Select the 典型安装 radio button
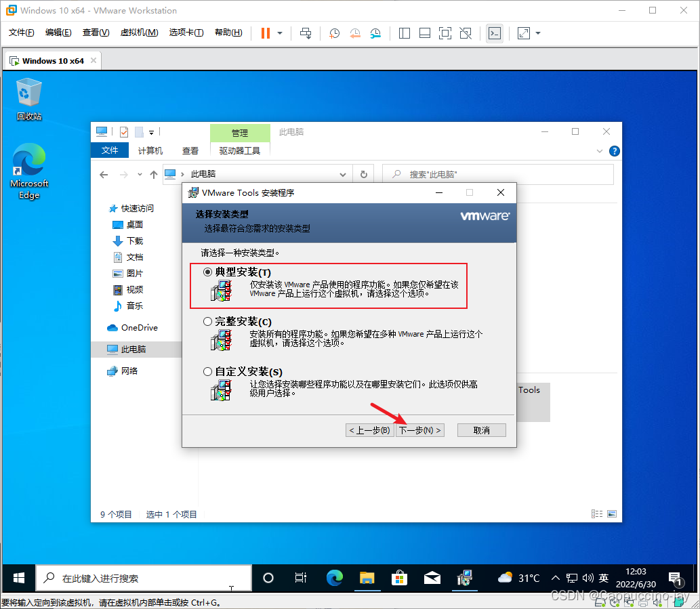Image resolution: width=700 pixels, height=609 pixels. tap(207, 272)
